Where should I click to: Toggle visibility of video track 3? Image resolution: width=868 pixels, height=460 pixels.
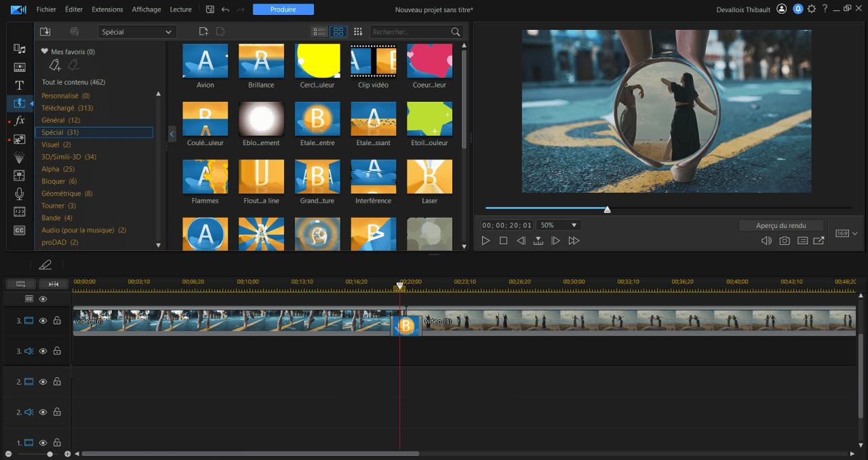(x=43, y=320)
